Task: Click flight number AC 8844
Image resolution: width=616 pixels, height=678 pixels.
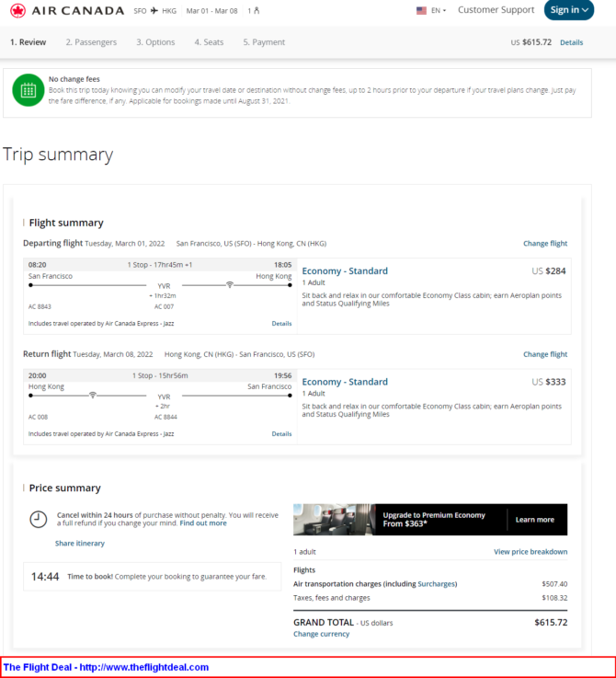Action: click(x=165, y=418)
